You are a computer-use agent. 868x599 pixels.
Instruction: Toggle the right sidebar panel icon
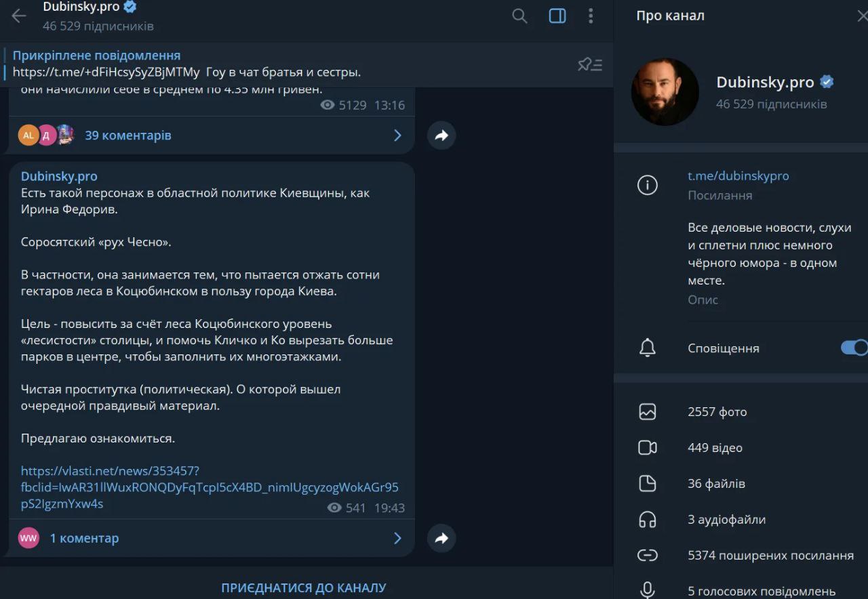coord(557,16)
